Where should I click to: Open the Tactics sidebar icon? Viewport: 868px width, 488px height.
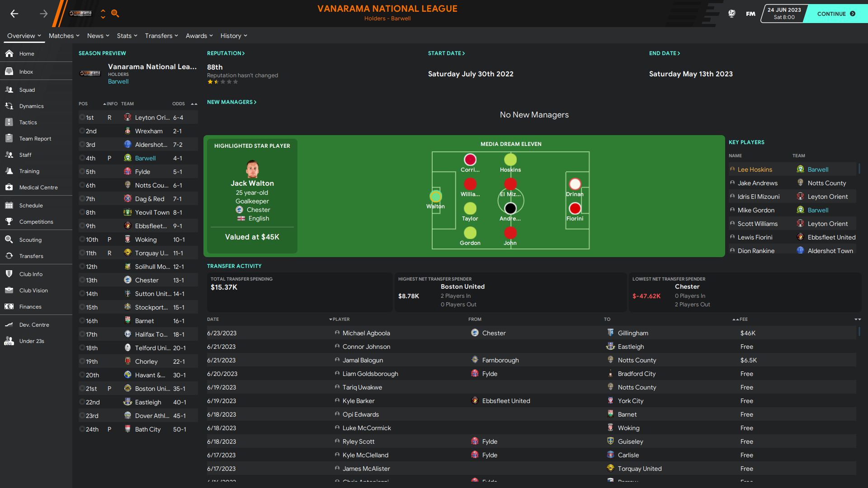[9, 122]
